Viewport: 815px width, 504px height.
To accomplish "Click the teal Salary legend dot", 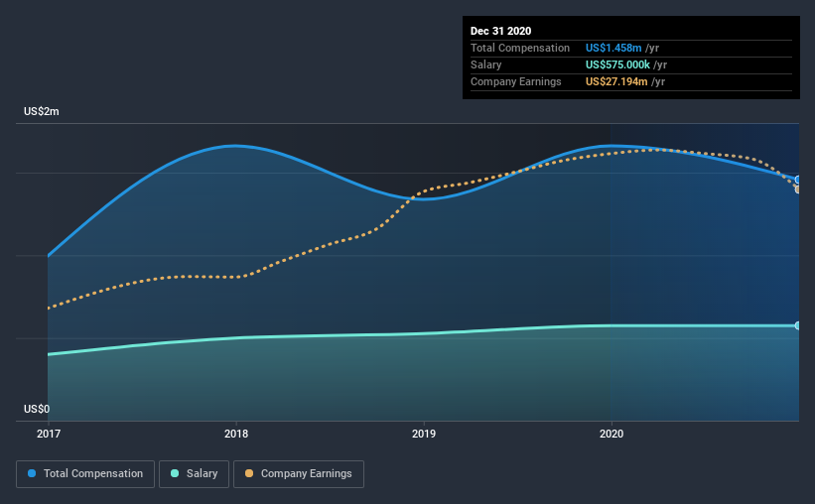I will (x=175, y=473).
